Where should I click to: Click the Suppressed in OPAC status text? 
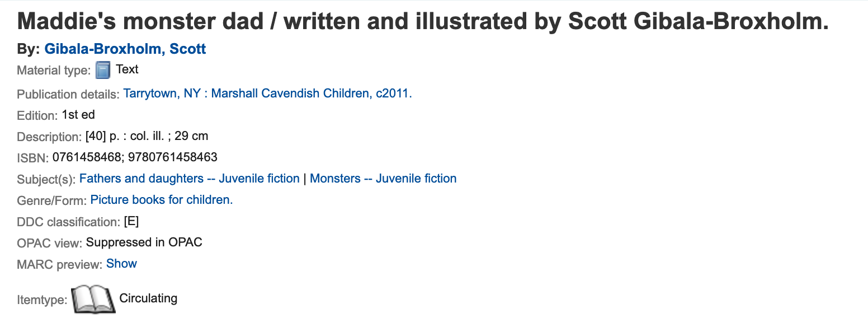[x=144, y=242]
